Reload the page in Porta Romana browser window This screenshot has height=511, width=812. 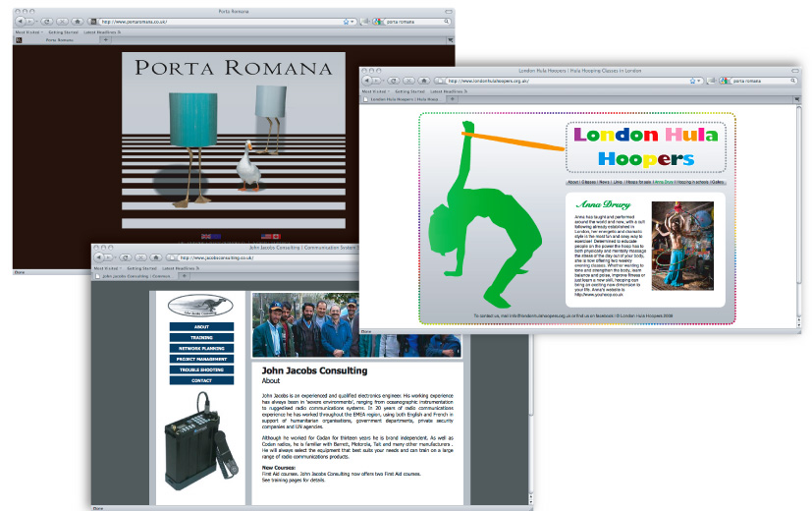(46, 22)
